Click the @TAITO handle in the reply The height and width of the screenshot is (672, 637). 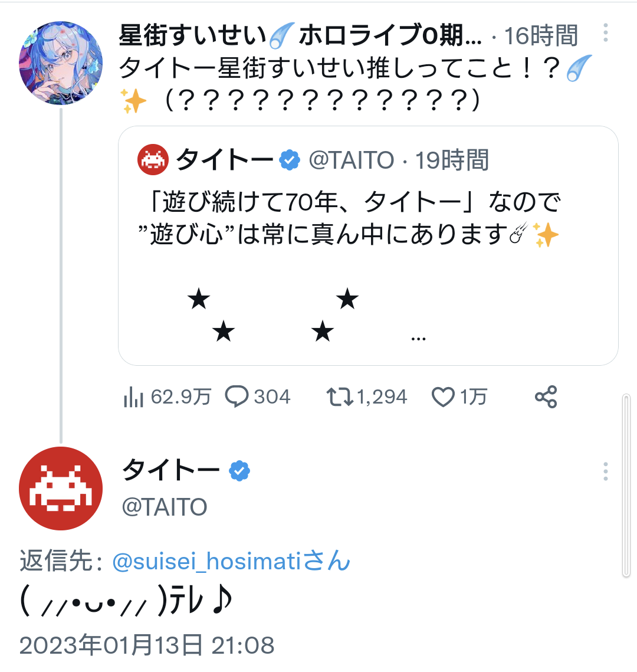point(165,507)
